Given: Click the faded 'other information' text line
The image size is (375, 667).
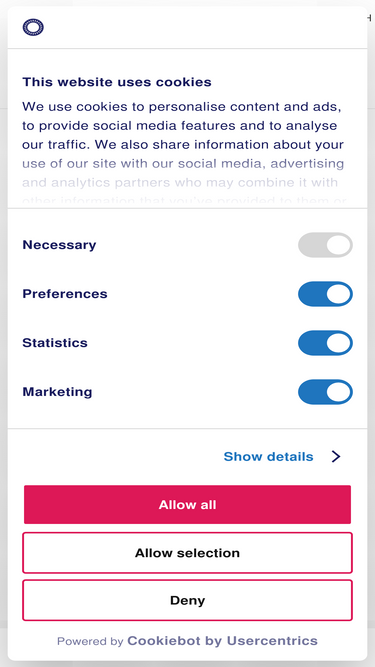Looking at the screenshot, I should tap(185, 201).
